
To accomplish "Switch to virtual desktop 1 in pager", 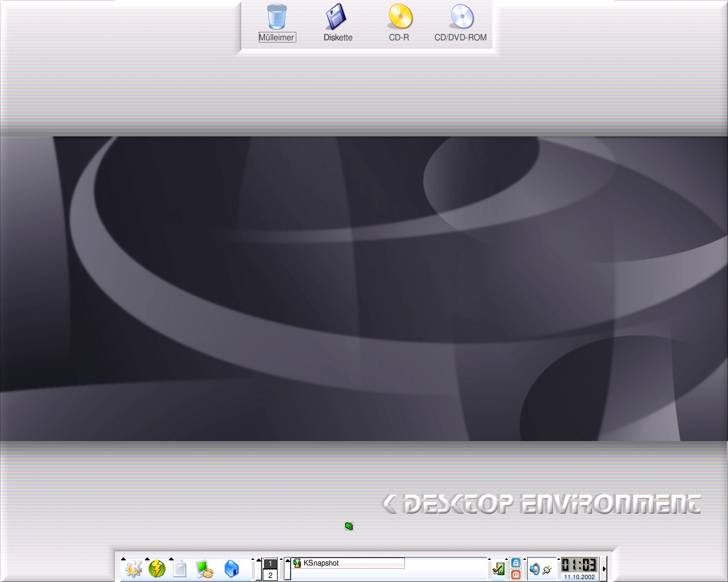I will pyautogui.click(x=270, y=563).
